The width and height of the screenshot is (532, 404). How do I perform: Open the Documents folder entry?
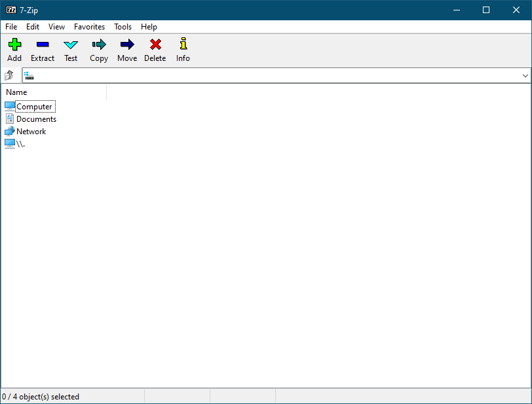pos(37,119)
